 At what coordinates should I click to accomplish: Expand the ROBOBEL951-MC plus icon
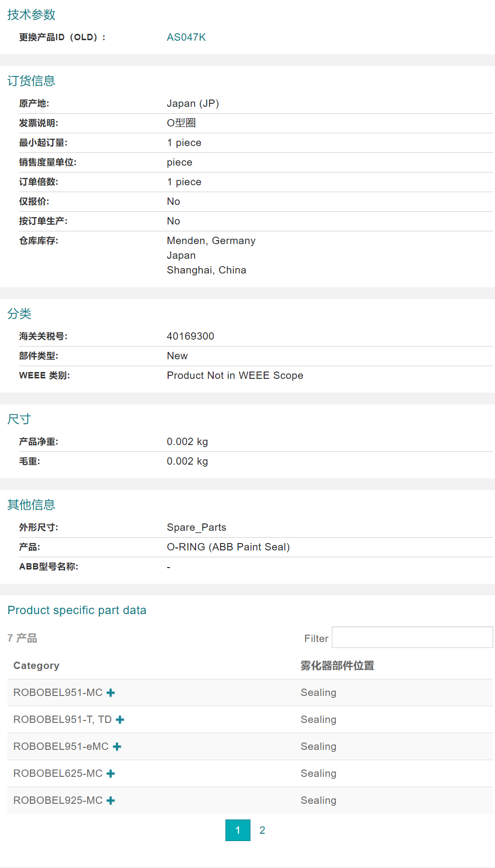111,693
